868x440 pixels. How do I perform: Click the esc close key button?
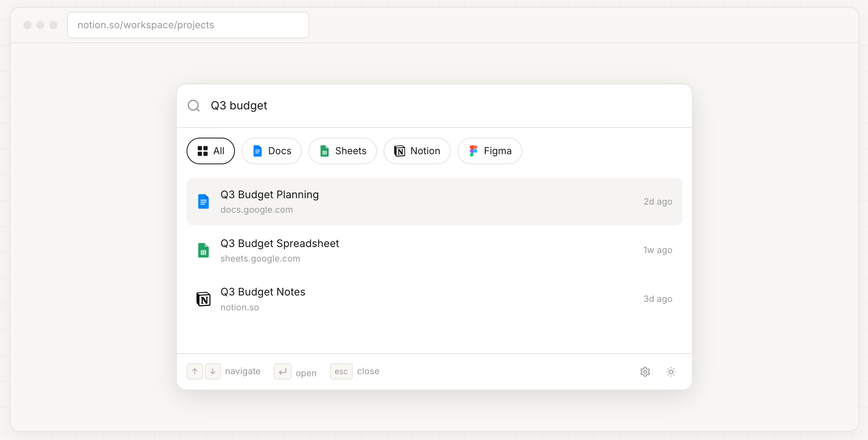pyautogui.click(x=341, y=371)
